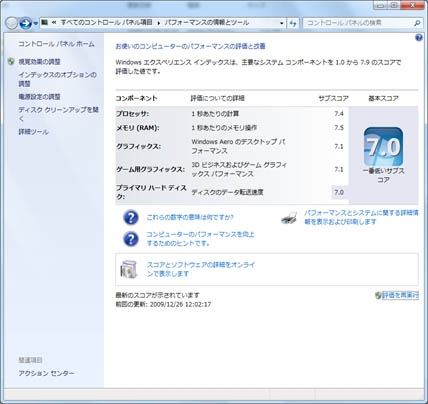Click the メモリ (RAM): row label

[x=137, y=128]
